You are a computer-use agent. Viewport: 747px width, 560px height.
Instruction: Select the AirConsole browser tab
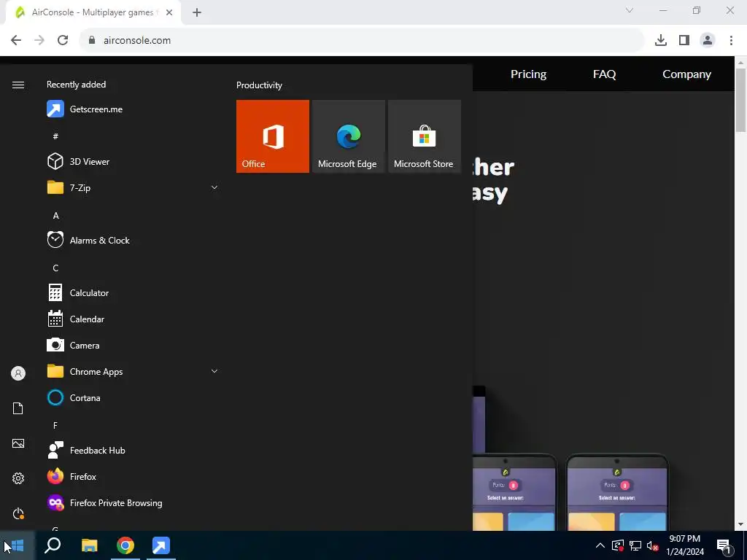(93, 13)
